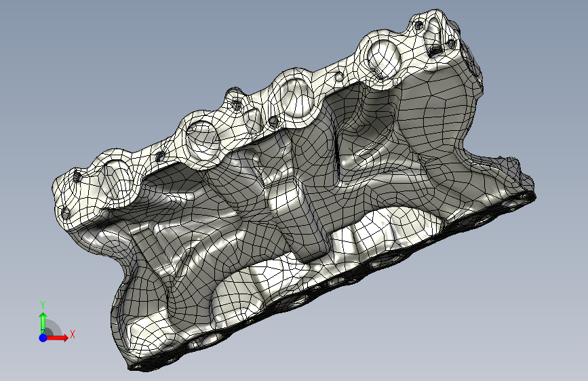Viewport: 588px width, 381px height.
Task: Select the meshed intake manifold 3D model
Action: coord(292,191)
